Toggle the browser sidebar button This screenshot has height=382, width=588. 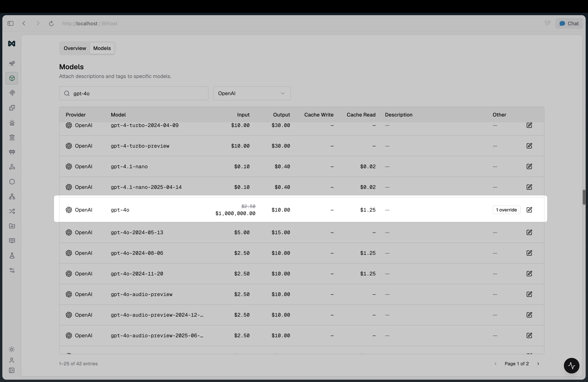pyautogui.click(x=10, y=24)
